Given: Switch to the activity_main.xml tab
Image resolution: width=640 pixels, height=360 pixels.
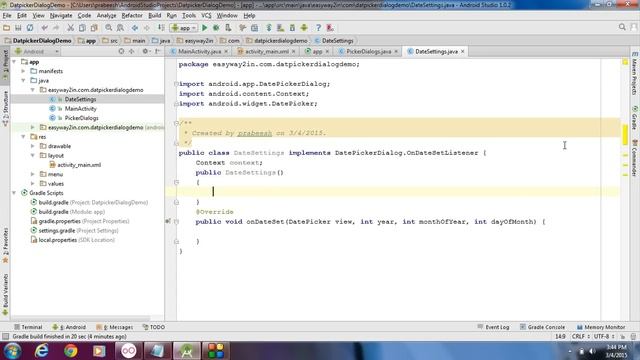Looking at the screenshot, I should [266, 51].
